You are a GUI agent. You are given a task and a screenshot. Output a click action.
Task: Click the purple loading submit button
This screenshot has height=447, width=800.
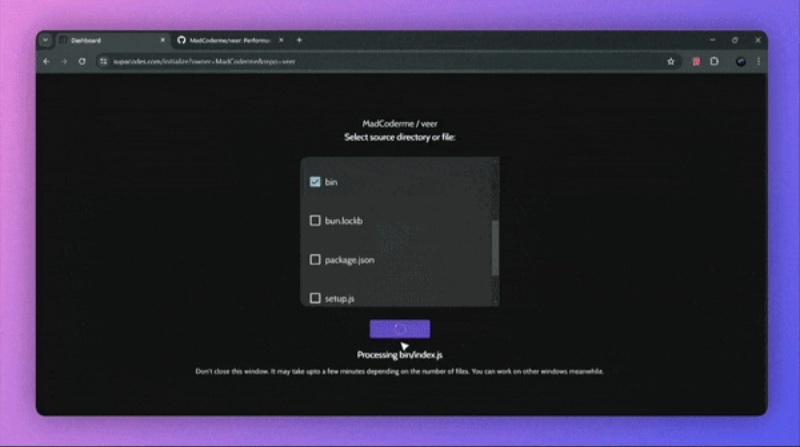399,329
